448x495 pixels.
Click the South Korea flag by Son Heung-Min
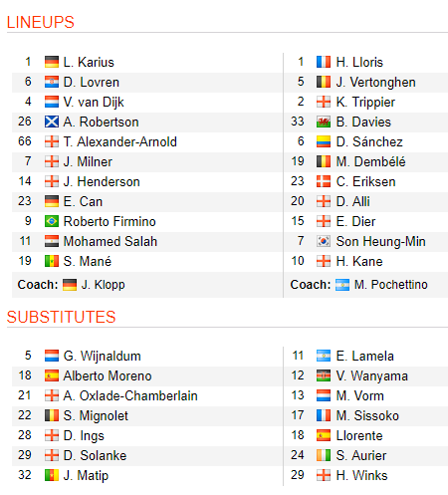tap(324, 241)
